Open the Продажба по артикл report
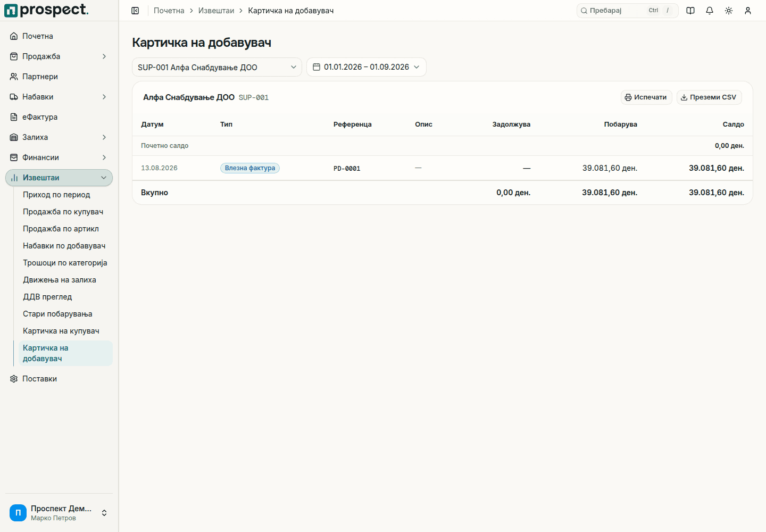The width and height of the screenshot is (766, 532). [x=65, y=229]
